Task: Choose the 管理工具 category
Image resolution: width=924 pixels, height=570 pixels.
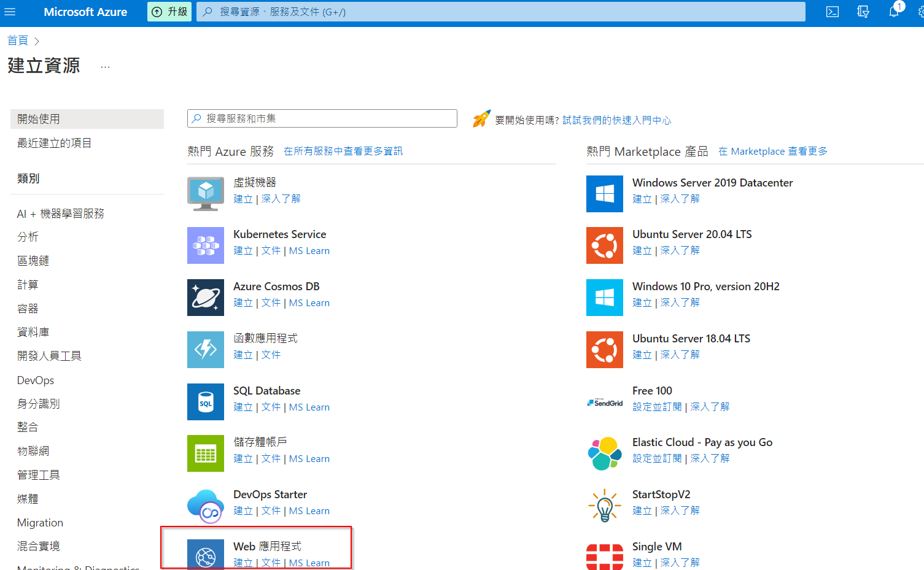Action: click(39, 475)
